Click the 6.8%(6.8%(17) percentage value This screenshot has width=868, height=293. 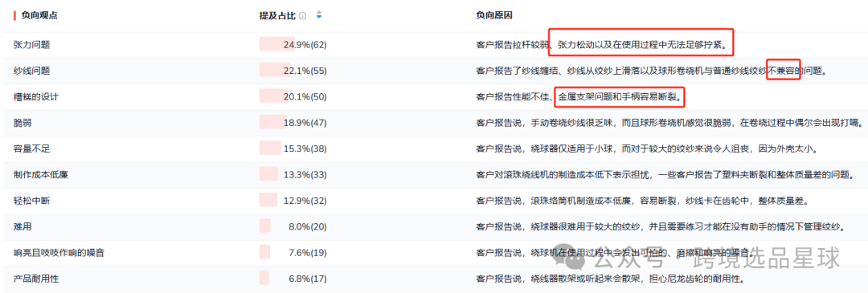tap(307, 279)
